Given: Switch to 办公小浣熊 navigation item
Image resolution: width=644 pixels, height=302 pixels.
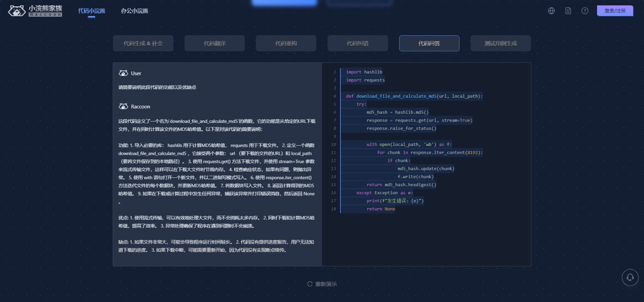Looking at the screenshot, I should [134, 11].
